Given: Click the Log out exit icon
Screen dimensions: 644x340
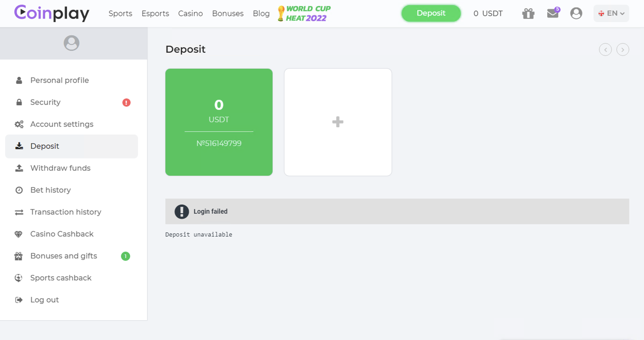Looking at the screenshot, I should [19, 300].
